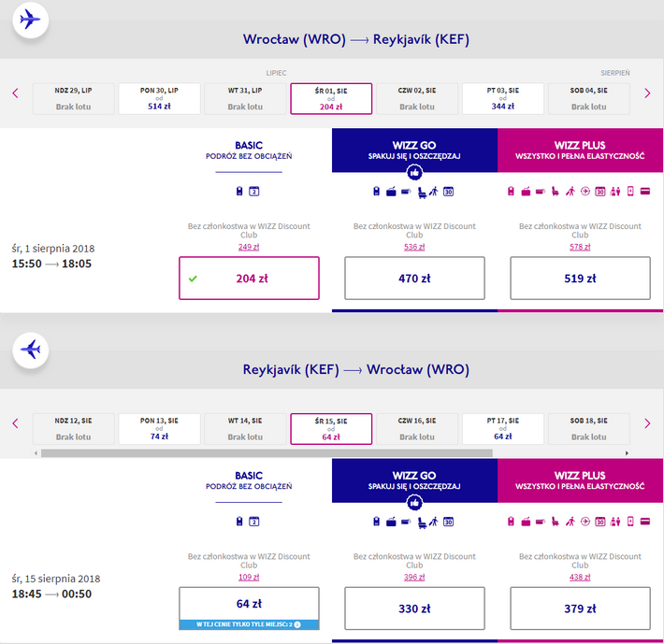Choose return date PON 13, SIE 74 zł
Screen dimensions: 664x644
coord(159,429)
